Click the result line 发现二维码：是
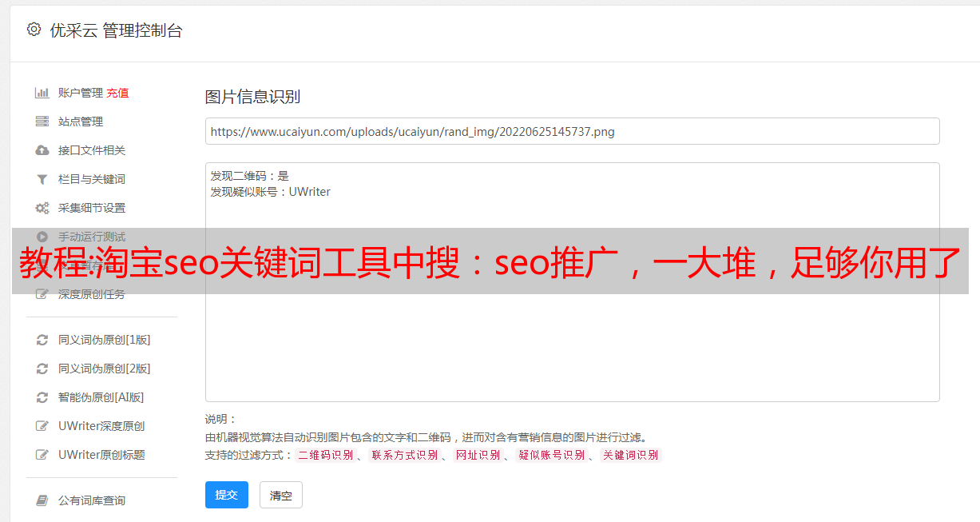980x522 pixels. (x=250, y=176)
